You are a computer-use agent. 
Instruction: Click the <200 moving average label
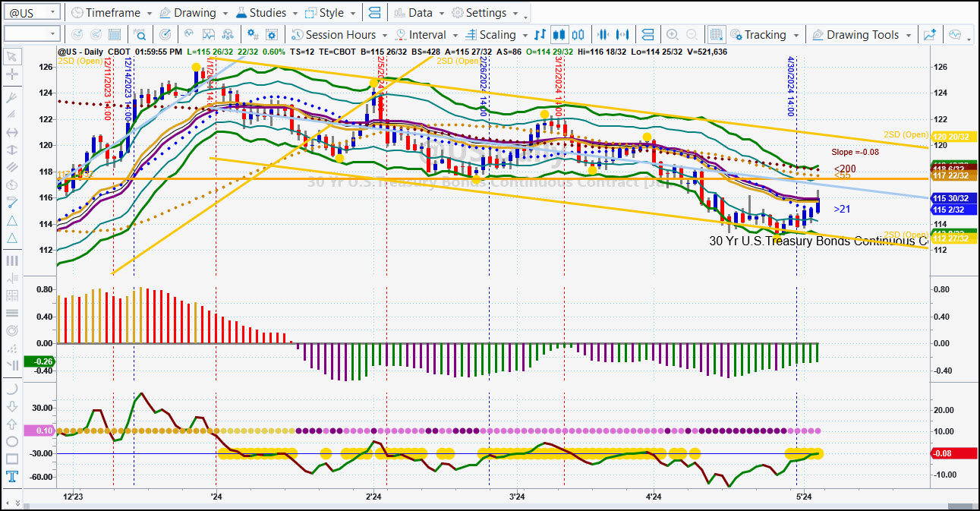point(844,169)
